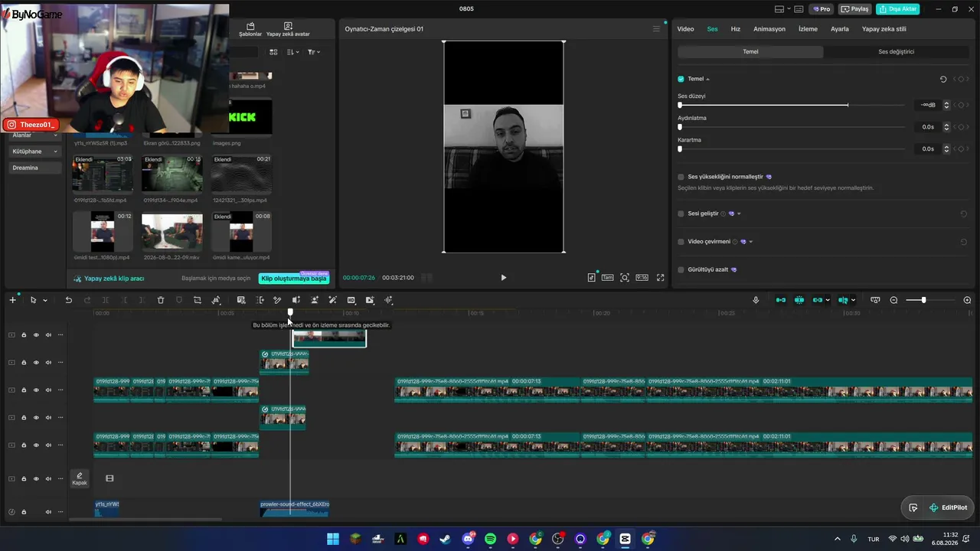
Task: Lock the topmost timeline track
Action: click(24, 334)
